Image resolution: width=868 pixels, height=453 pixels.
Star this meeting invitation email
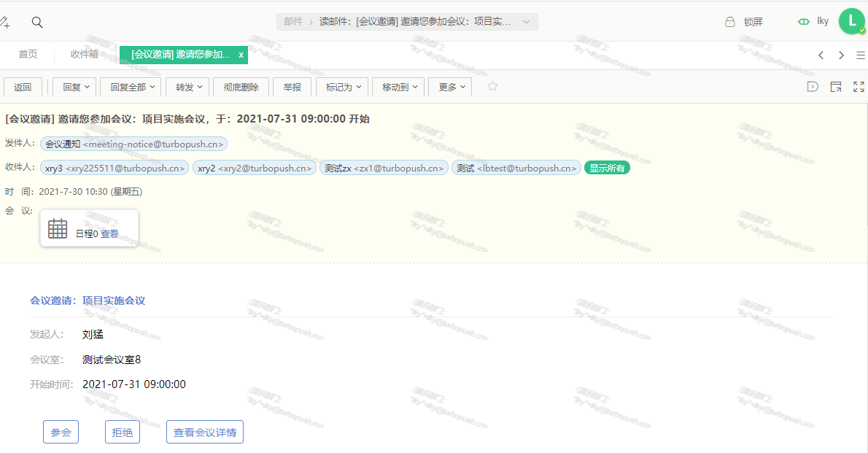(x=492, y=86)
